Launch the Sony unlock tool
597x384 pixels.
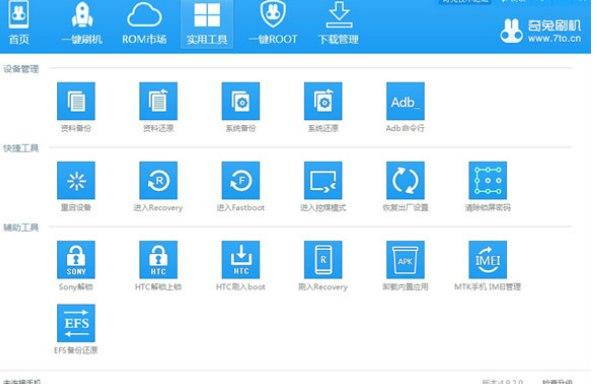pyautogui.click(x=76, y=260)
